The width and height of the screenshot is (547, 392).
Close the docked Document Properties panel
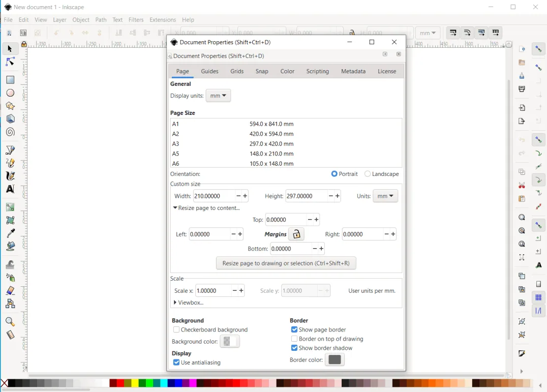tap(399, 54)
